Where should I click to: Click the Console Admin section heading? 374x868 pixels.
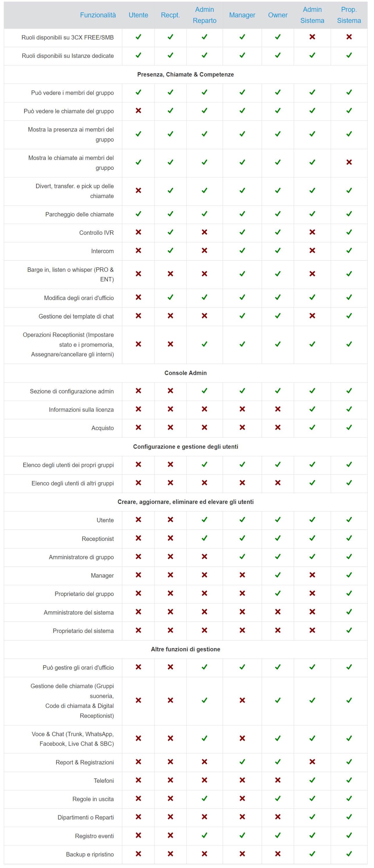pos(185,373)
